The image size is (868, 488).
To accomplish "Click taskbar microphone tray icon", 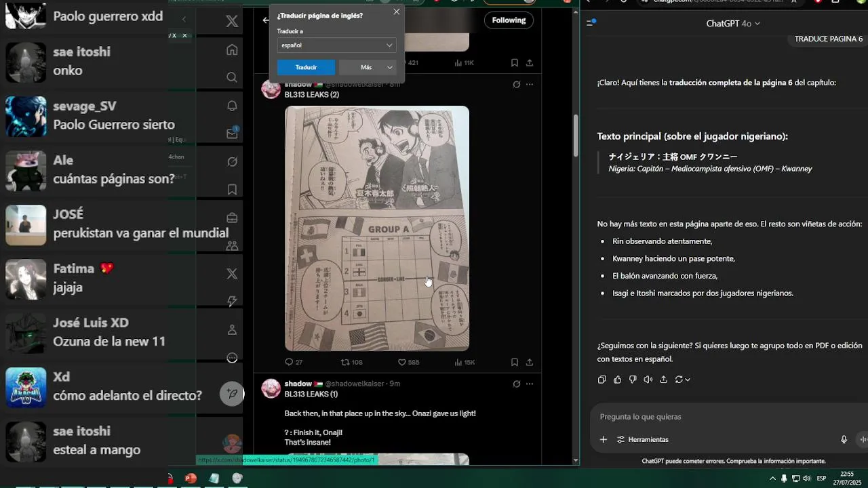I will tap(784, 479).
